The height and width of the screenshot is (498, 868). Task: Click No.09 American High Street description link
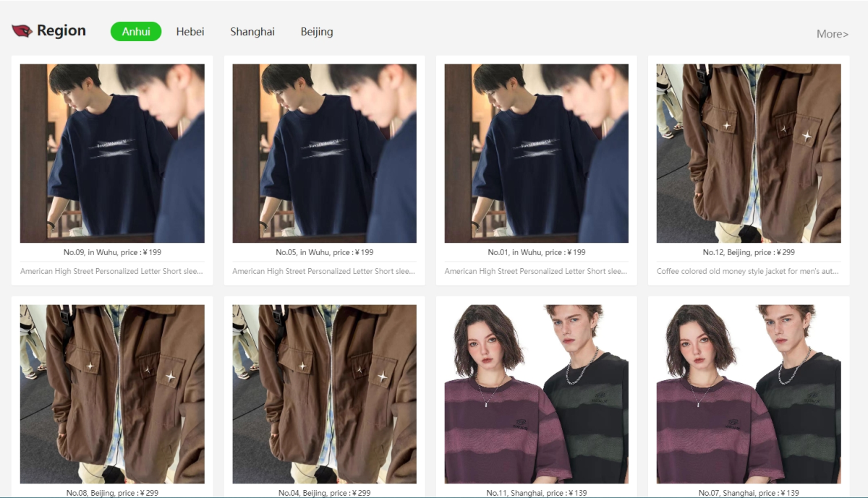(x=111, y=272)
